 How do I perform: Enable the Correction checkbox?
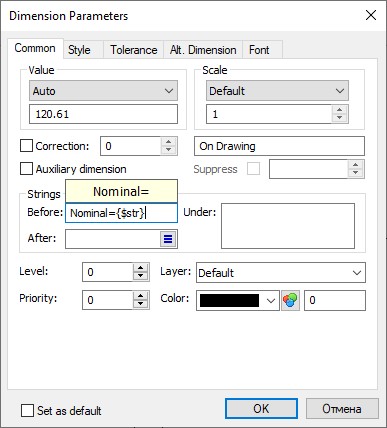tap(26, 146)
